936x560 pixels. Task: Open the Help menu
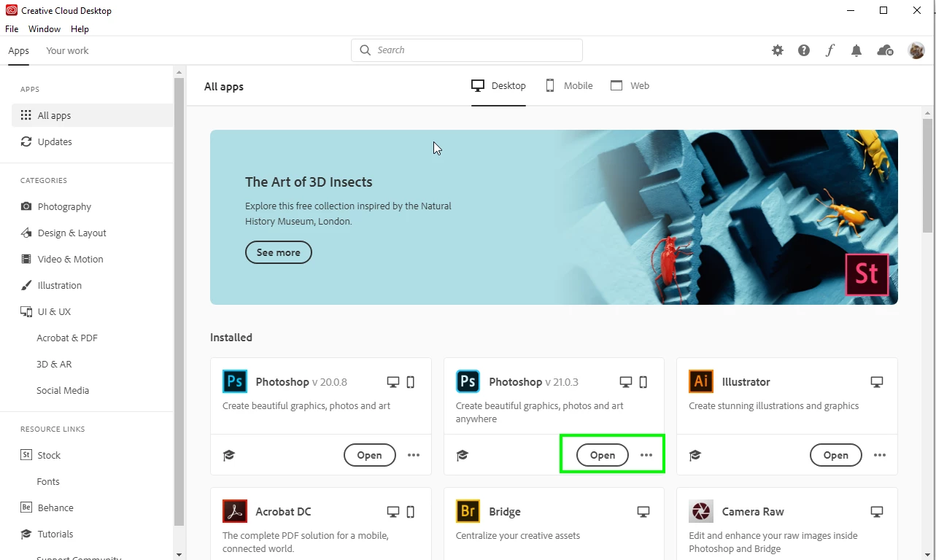(x=80, y=29)
